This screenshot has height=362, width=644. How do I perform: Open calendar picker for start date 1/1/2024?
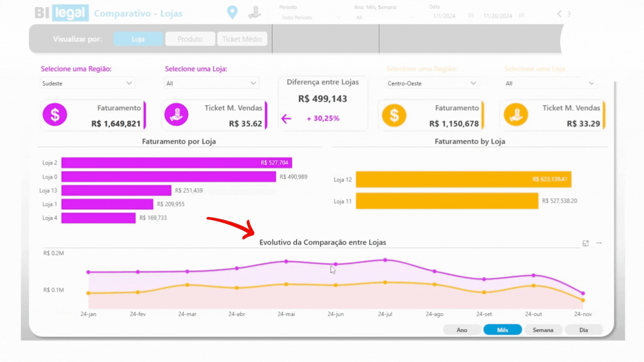[x=471, y=15]
